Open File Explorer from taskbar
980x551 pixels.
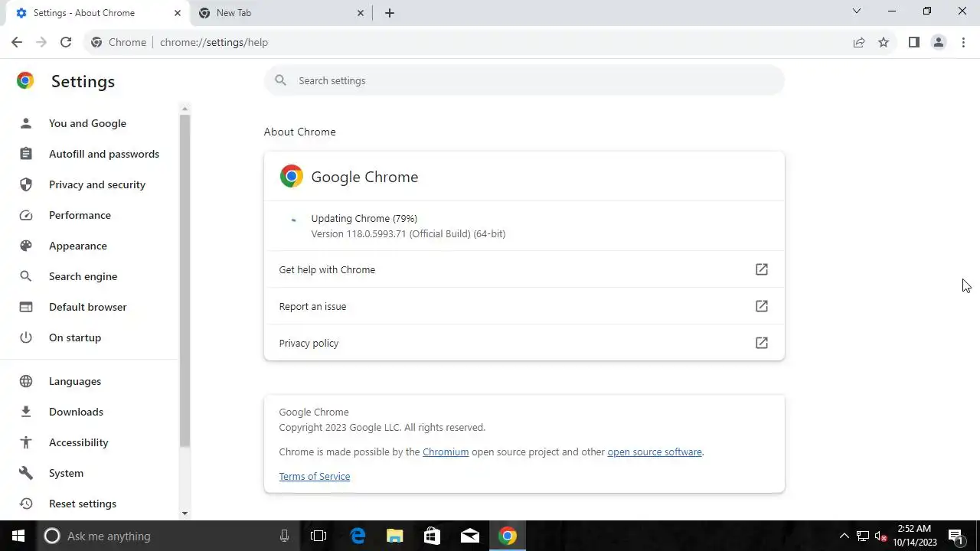pos(395,536)
